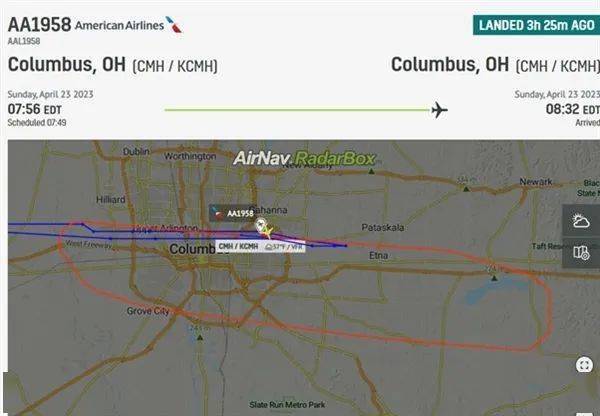Click the weather layer icon
This screenshot has height=416, width=600.
point(581,221)
